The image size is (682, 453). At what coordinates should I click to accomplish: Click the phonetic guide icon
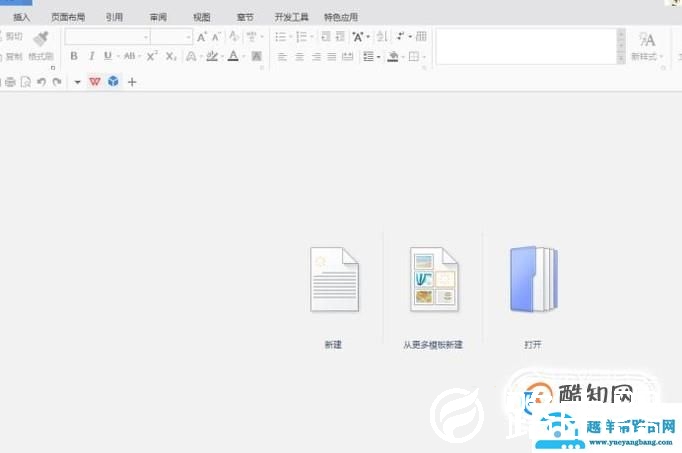[x=251, y=37]
